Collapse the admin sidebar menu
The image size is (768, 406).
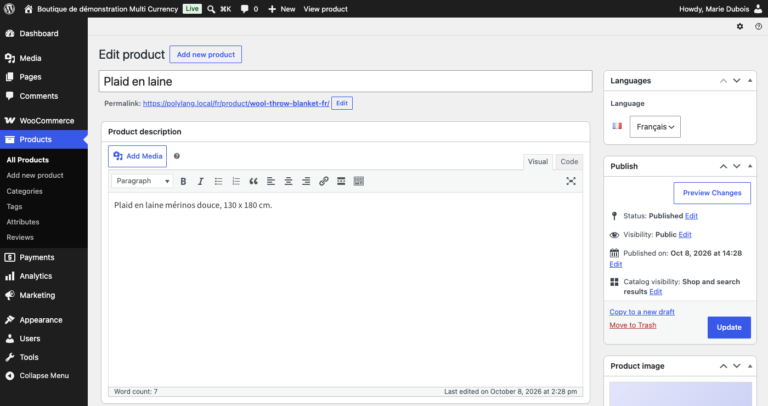tap(44, 376)
